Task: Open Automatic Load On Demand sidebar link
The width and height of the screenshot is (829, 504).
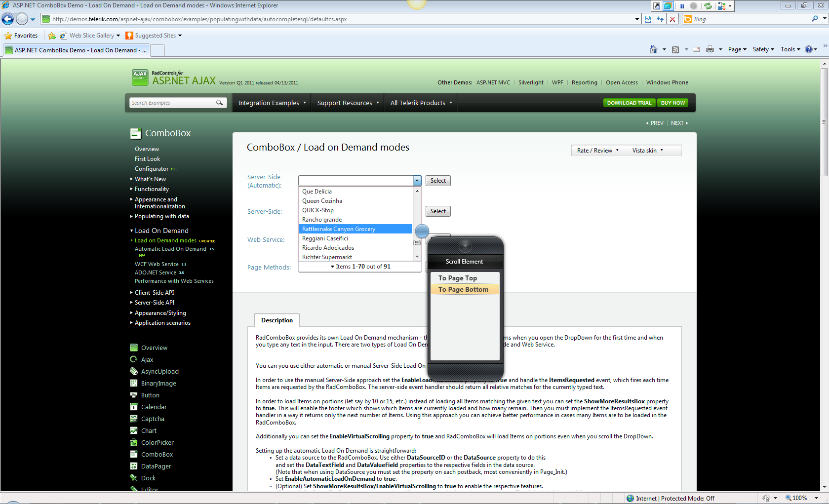Action: coord(171,249)
